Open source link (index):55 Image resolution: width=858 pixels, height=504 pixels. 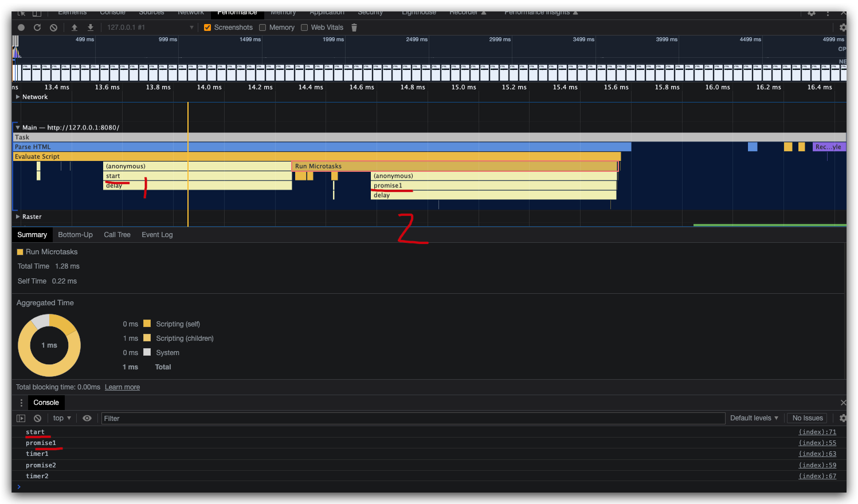click(817, 443)
